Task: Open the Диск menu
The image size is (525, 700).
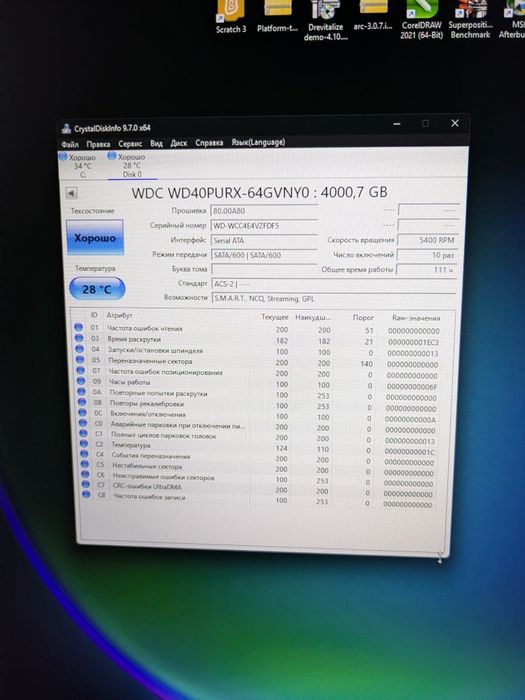Action: pos(179,143)
